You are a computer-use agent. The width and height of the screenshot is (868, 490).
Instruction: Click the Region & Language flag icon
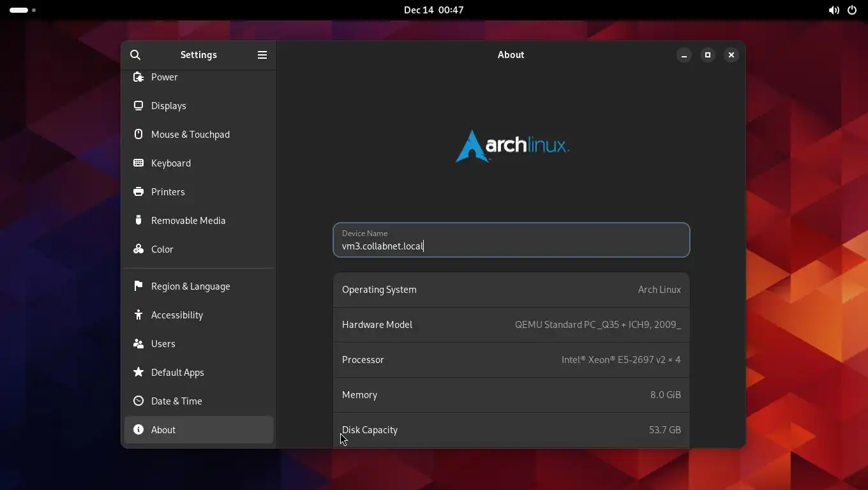(138, 286)
